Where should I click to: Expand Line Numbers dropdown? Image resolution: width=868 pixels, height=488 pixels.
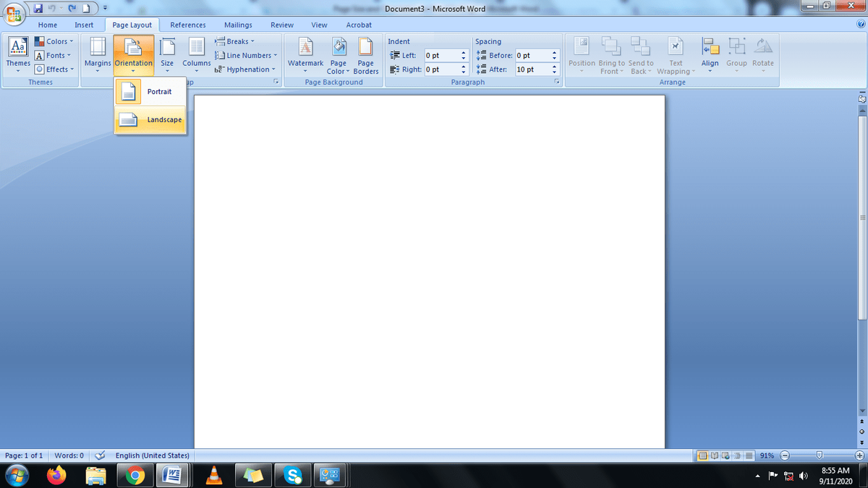tap(246, 56)
